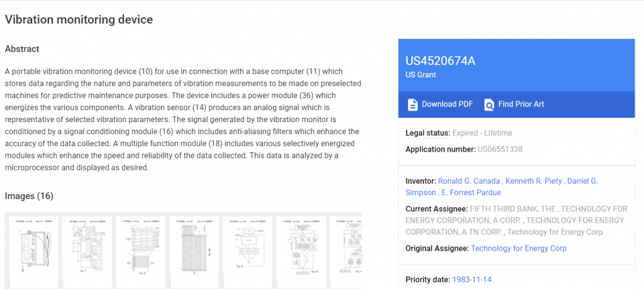Open inventor E. Forrest Pardue link
Image resolution: width=644 pixels, height=289 pixels.
tap(471, 193)
